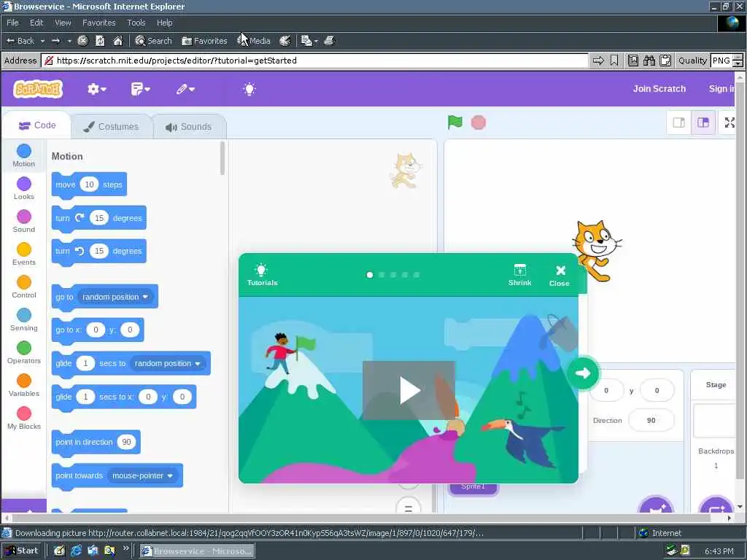This screenshot has height=560, width=747.
Task: Open the Quality PNG dropdown
Action: pos(727,61)
